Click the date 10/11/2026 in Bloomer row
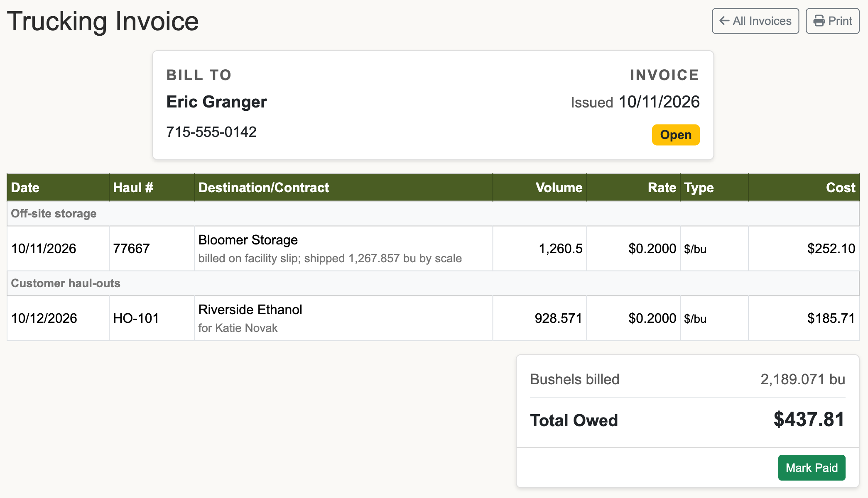The image size is (868, 498). click(44, 249)
